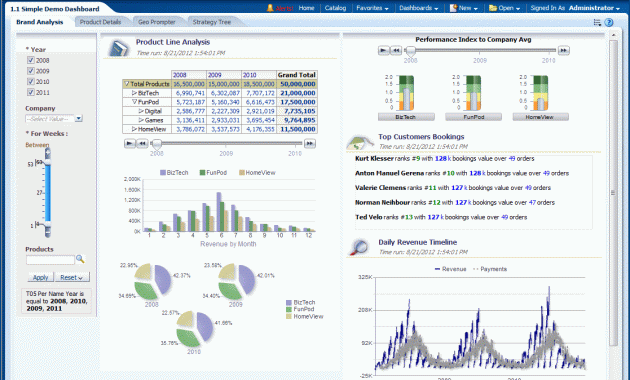Step back on Performance Index slider
This screenshot has width=630, height=380.
click(x=396, y=50)
